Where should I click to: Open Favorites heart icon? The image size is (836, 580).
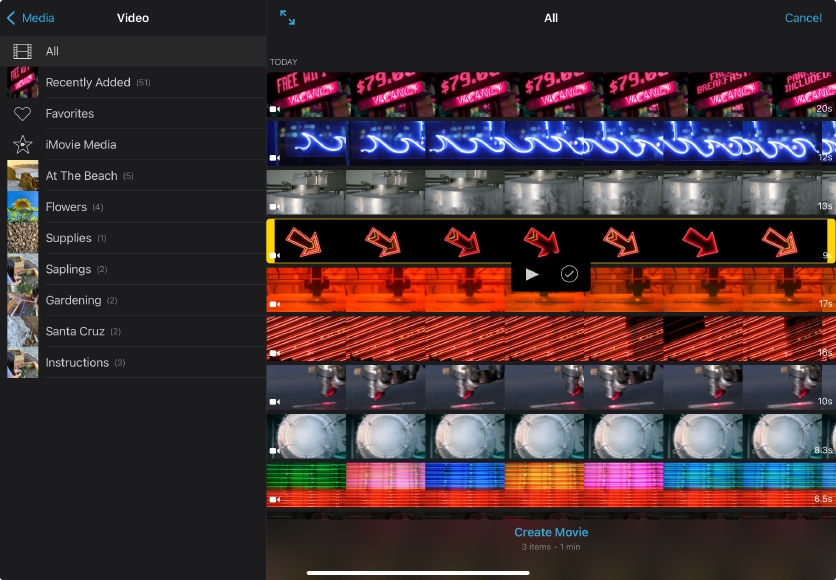(22, 114)
